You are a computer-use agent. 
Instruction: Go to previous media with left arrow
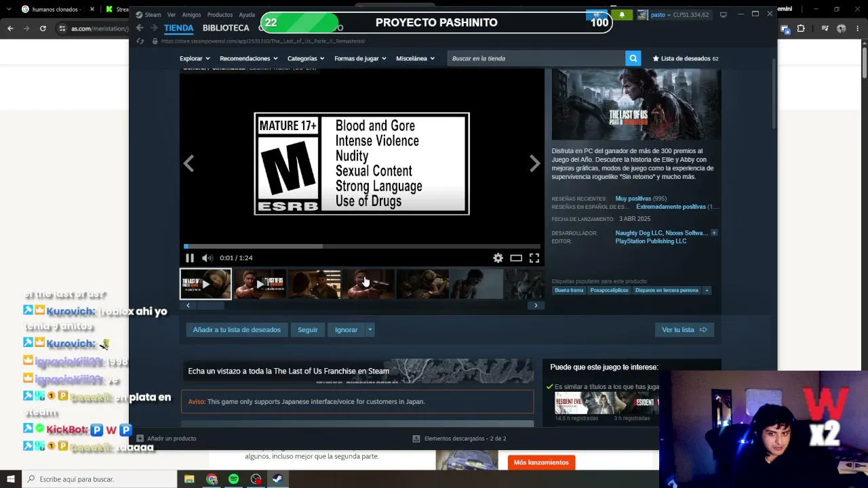pyautogui.click(x=189, y=163)
